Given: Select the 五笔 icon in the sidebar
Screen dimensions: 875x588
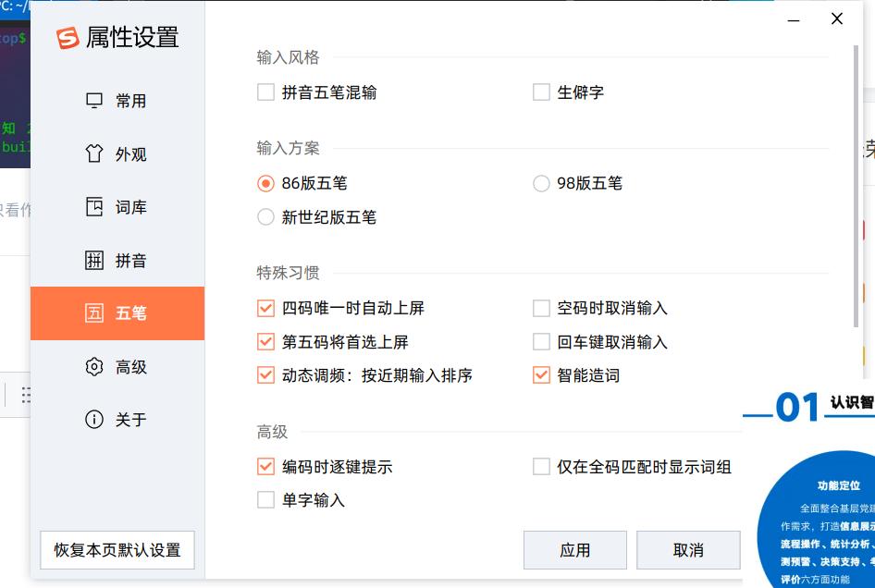Looking at the screenshot, I should (93, 313).
